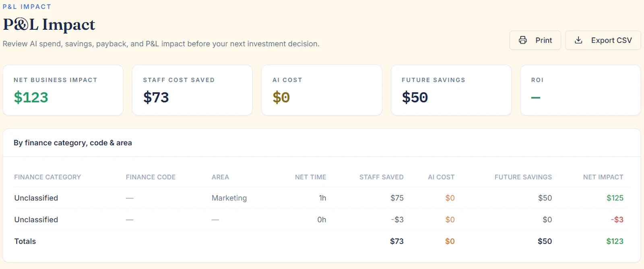
Task: Click the Future Savings column header
Action: point(523,177)
